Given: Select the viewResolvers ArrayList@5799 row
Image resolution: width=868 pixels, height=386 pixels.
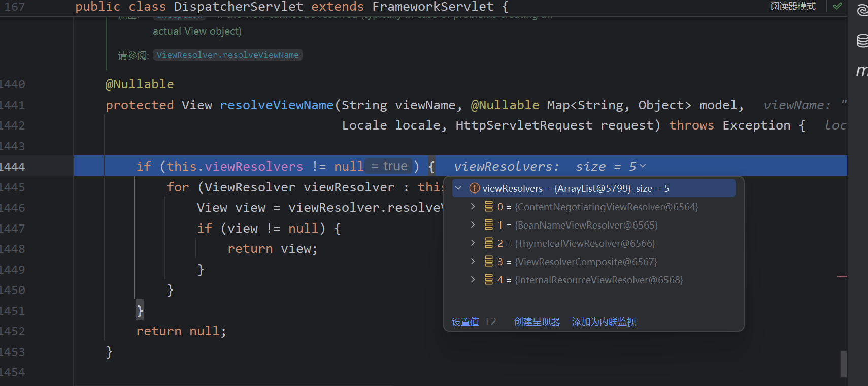Looking at the screenshot, I should 593,188.
